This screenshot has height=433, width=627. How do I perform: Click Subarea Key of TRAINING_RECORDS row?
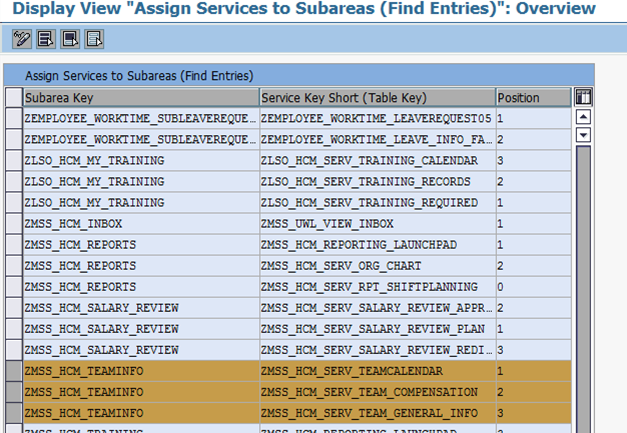click(141, 182)
